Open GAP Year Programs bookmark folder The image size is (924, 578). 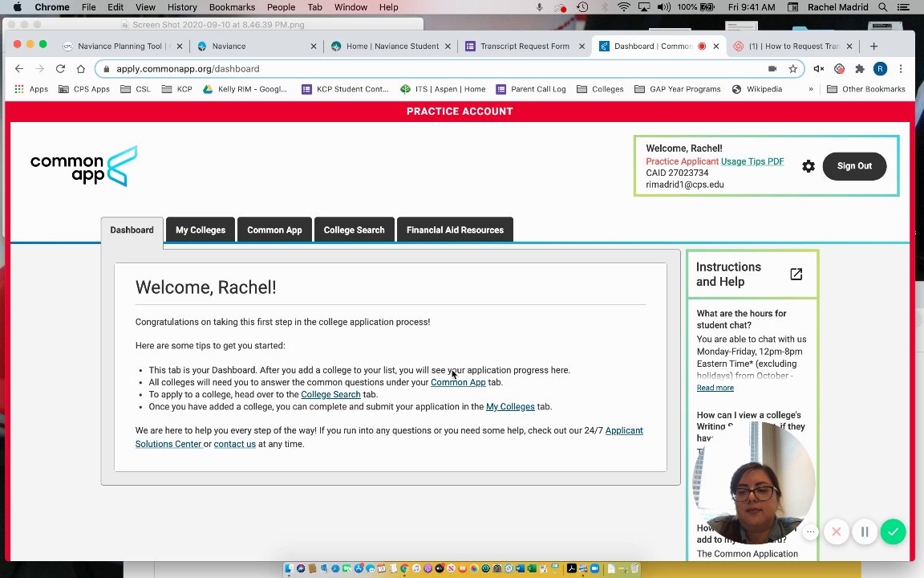[678, 89]
